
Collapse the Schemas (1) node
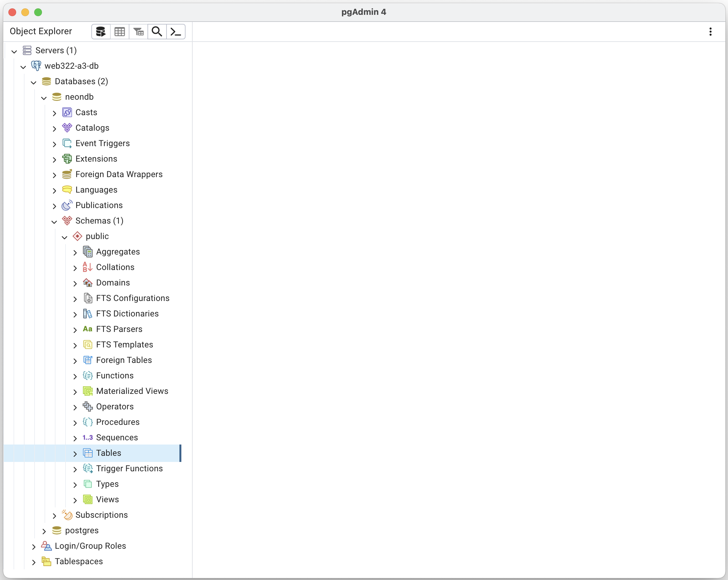coord(54,222)
